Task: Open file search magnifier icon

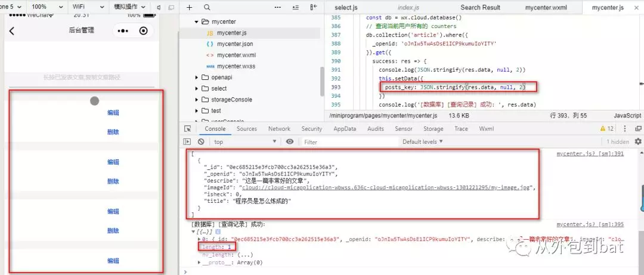Action: click(x=207, y=7)
